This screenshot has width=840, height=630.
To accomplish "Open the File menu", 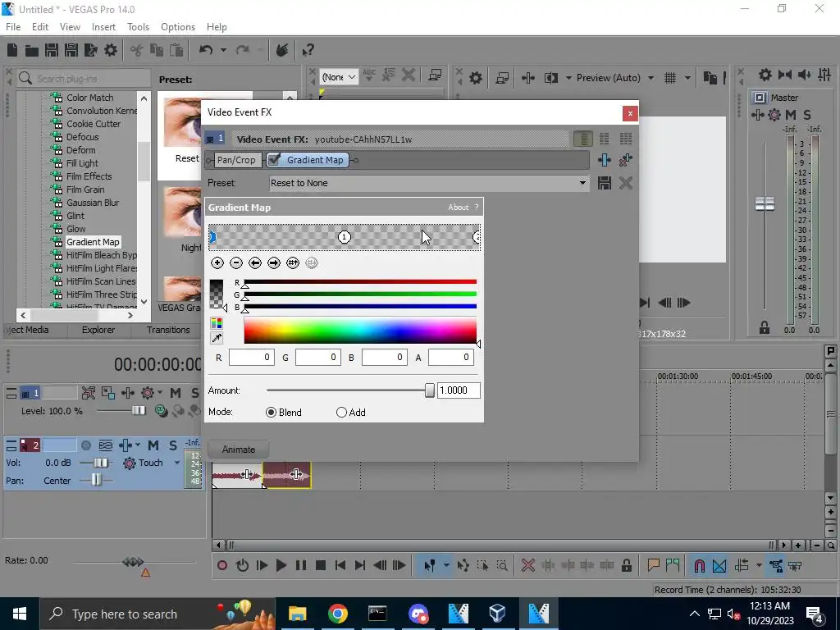I will point(13,27).
